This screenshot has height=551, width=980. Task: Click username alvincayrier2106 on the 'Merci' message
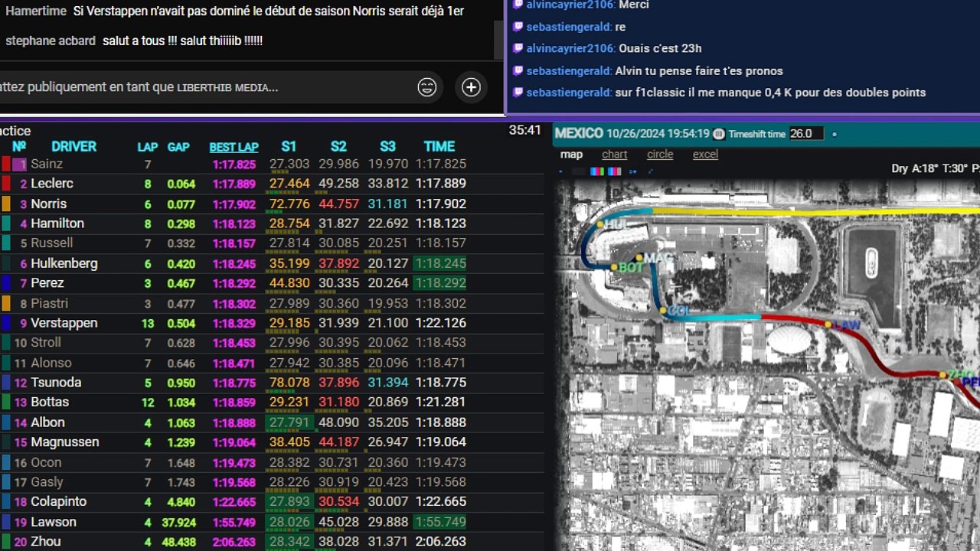pyautogui.click(x=570, y=5)
